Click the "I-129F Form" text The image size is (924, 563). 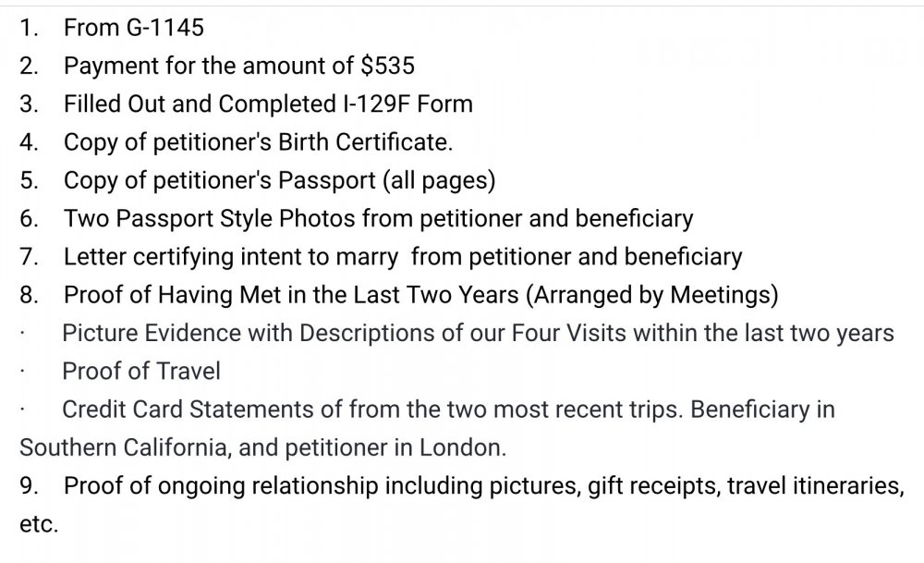tap(408, 104)
